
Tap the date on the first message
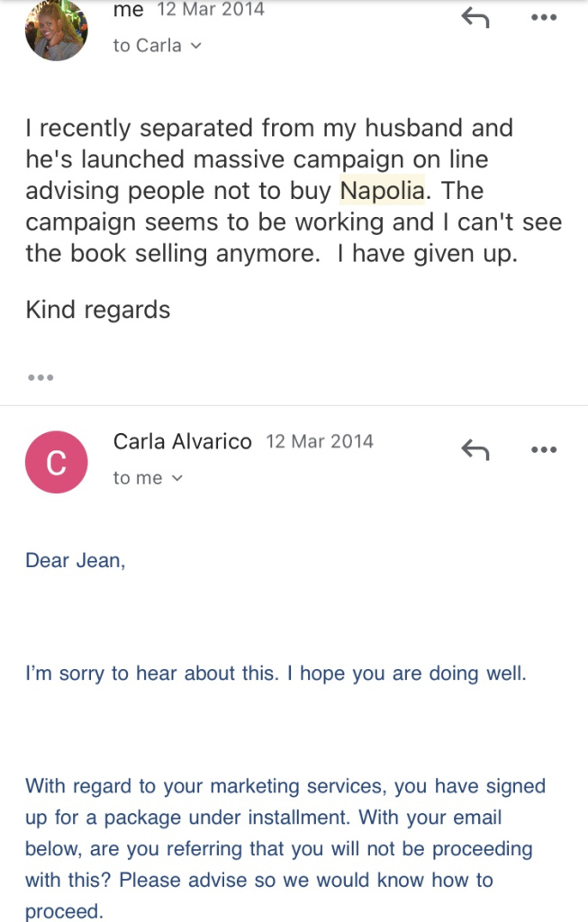pyautogui.click(x=211, y=10)
